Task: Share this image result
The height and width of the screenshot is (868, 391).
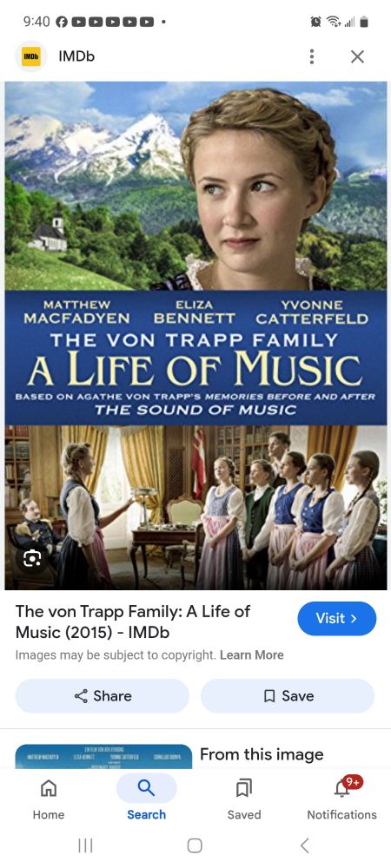Action: (x=103, y=696)
